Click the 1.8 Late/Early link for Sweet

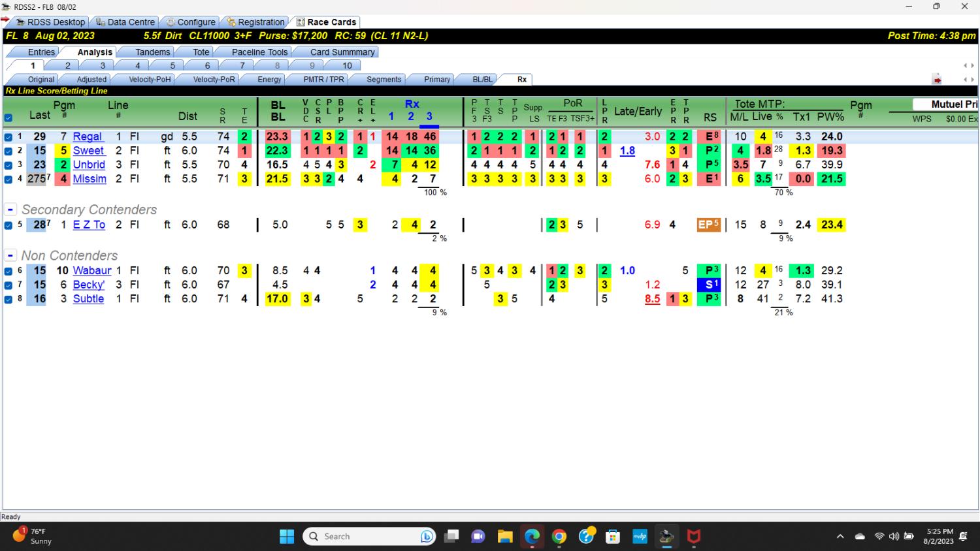(627, 151)
